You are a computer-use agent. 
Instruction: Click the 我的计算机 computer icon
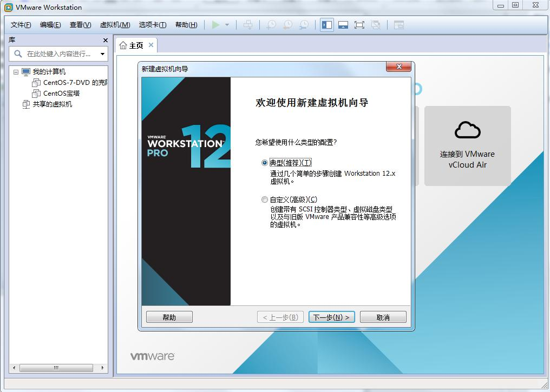(x=26, y=72)
